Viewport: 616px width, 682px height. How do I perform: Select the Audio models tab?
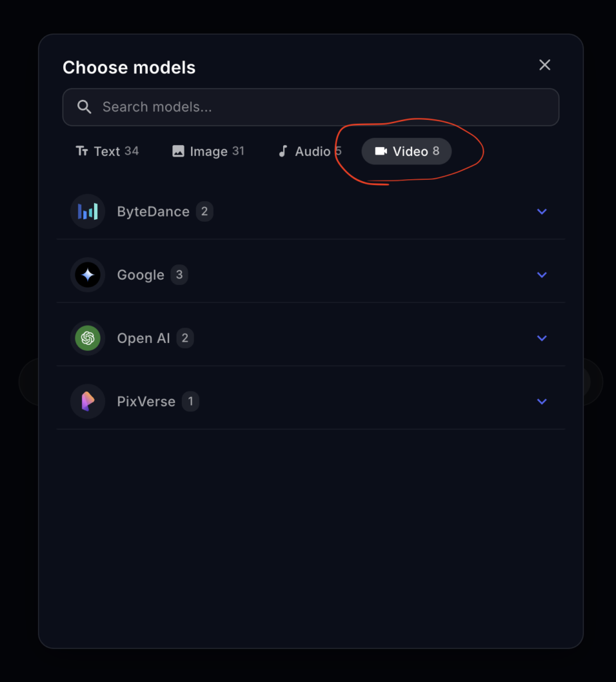[310, 151]
